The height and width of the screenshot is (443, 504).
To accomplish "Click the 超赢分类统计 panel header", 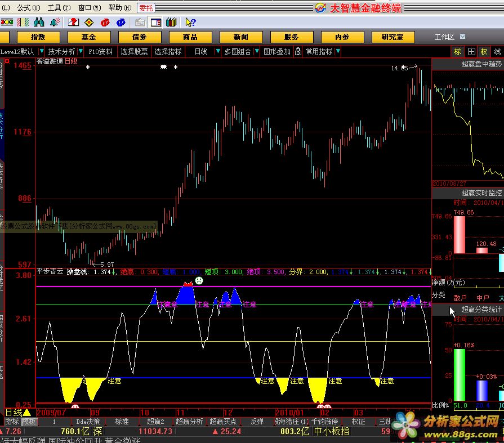I will tap(468, 310).
